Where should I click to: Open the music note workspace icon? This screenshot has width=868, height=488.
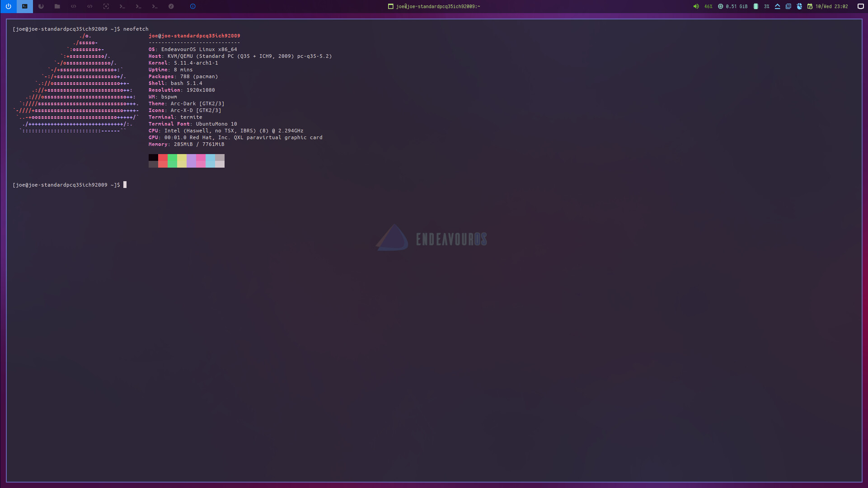[x=171, y=6]
